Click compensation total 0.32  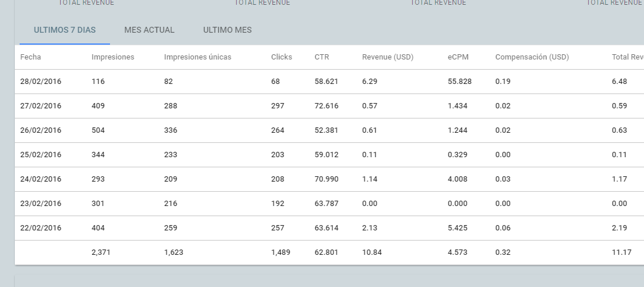click(x=502, y=252)
